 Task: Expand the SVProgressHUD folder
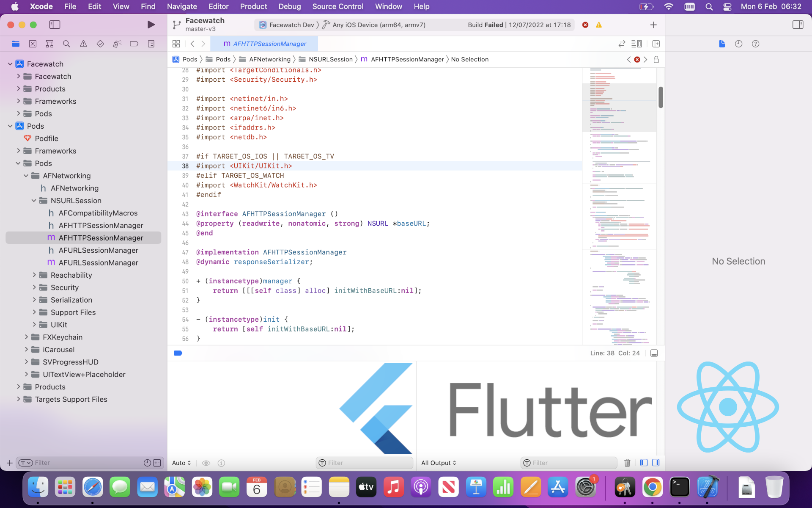[26, 362]
